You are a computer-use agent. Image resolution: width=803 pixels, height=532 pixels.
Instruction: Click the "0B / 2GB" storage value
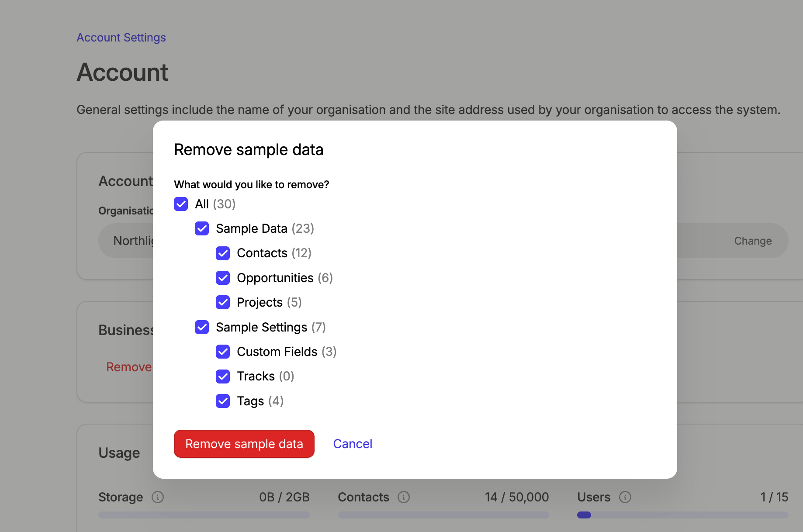tap(284, 497)
